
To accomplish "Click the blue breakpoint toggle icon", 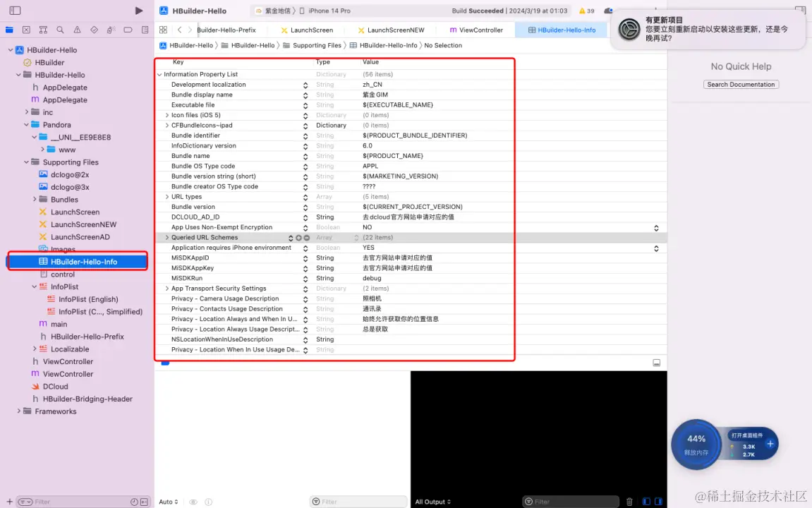I will click(x=165, y=363).
